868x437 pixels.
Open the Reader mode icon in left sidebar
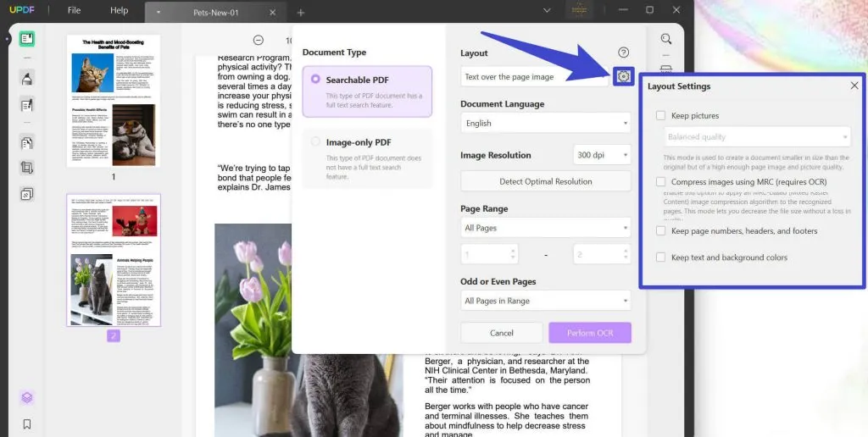[x=26, y=38]
